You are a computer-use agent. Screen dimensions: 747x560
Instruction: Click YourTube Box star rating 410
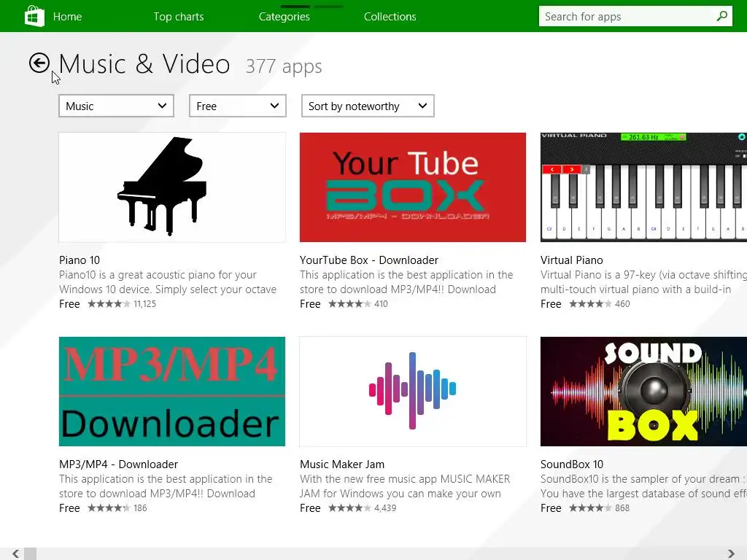(x=357, y=304)
